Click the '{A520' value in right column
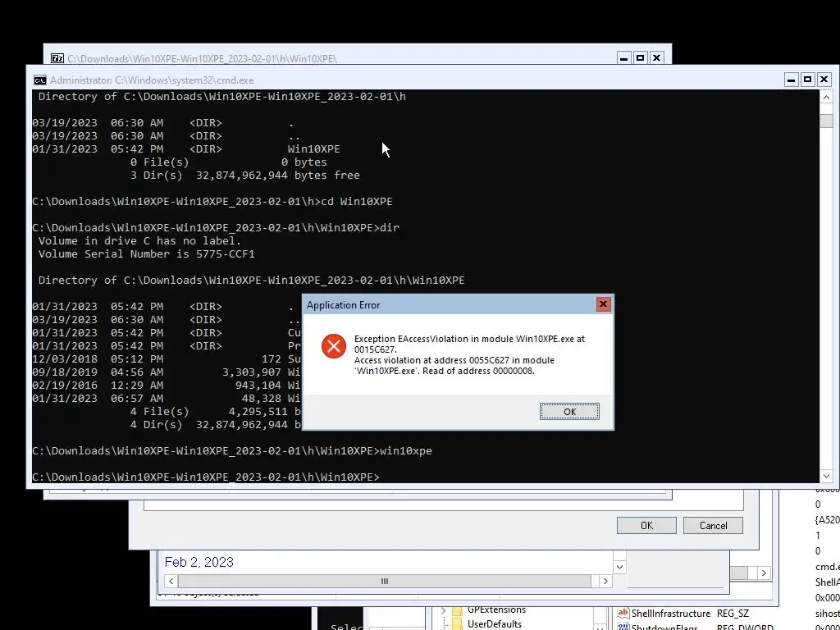The height and width of the screenshot is (630, 840). click(827, 519)
